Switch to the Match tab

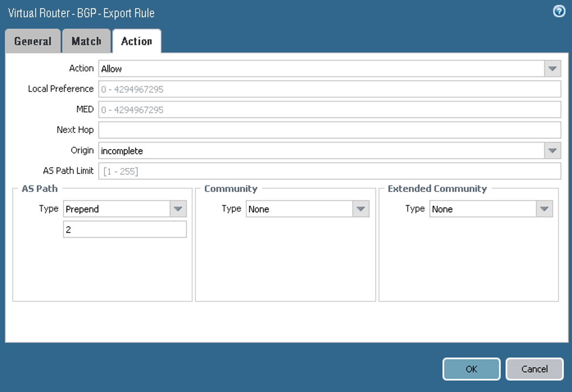[x=86, y=41]
